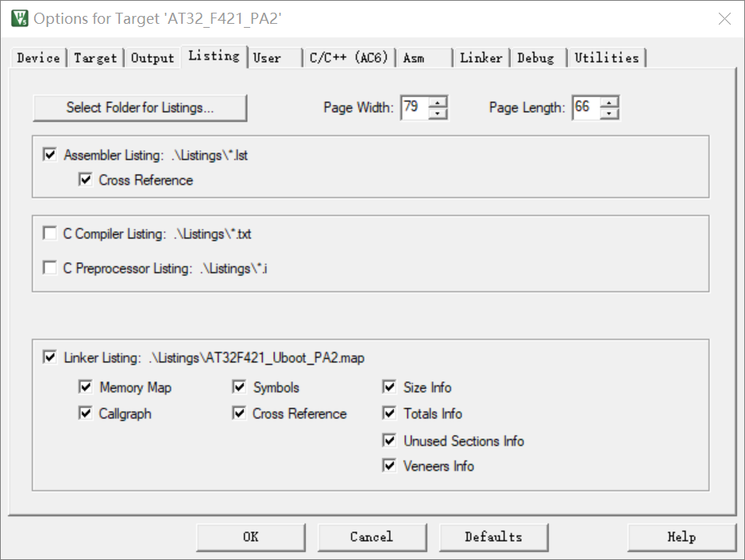
Task: Decrease Page Width with down arrow
Action: point(438,114)
